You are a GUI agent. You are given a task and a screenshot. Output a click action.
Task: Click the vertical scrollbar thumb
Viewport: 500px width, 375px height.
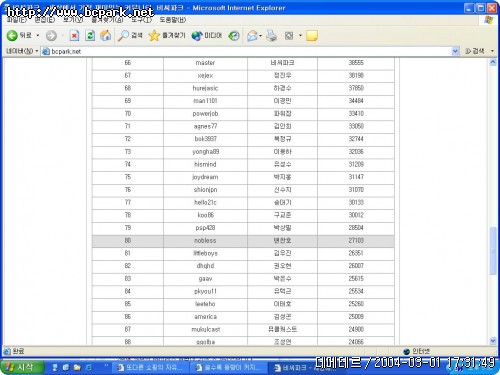point(493,251)
